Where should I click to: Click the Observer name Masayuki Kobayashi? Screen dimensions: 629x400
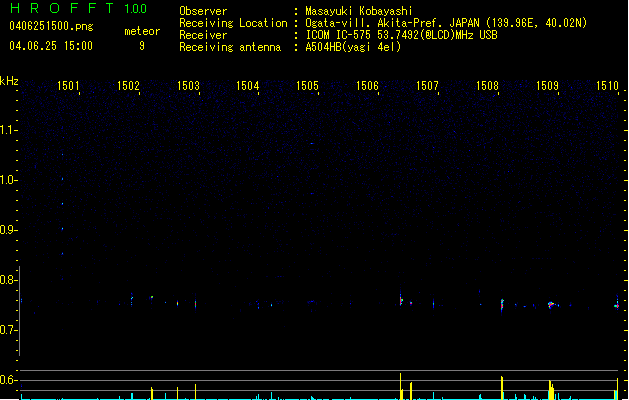(x=359, y=11)
